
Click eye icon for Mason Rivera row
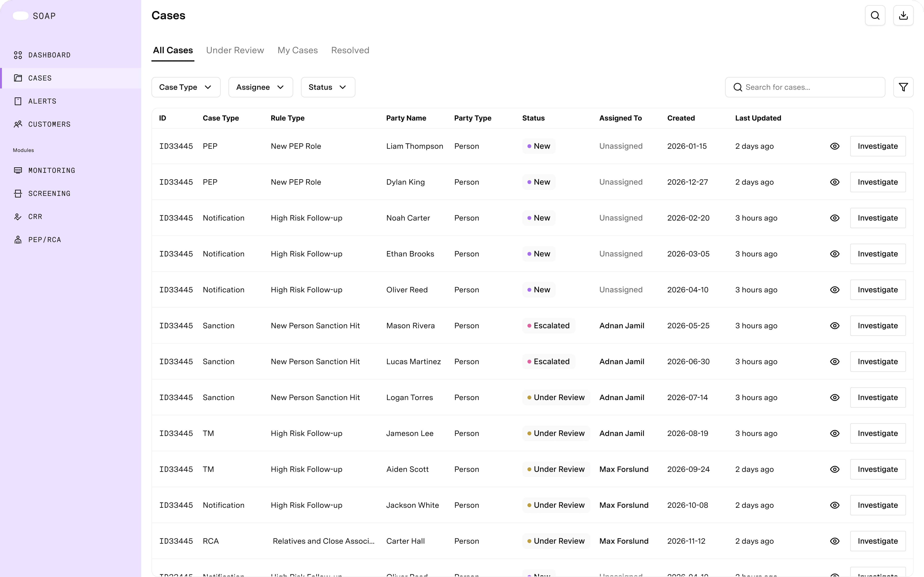835,326
